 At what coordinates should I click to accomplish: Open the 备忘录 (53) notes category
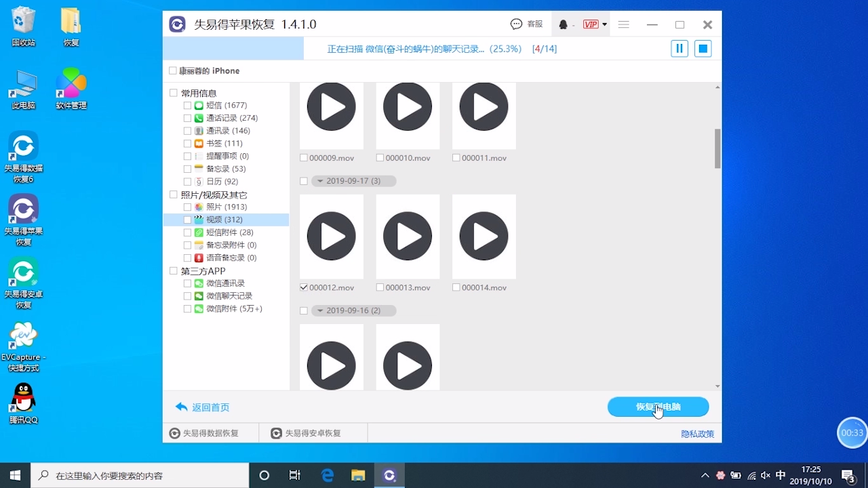[x=226, y=169]
